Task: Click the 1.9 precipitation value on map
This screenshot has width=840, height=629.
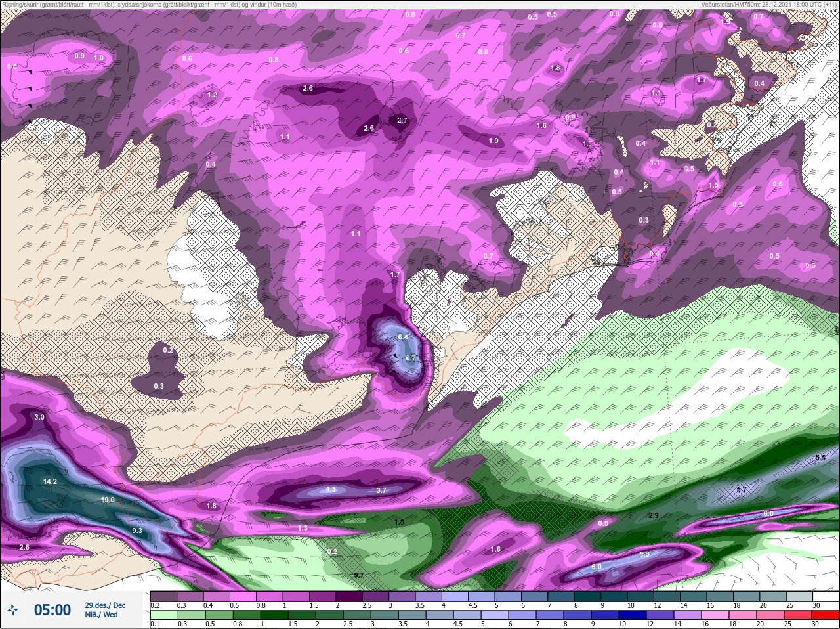Action: point(493,141)
